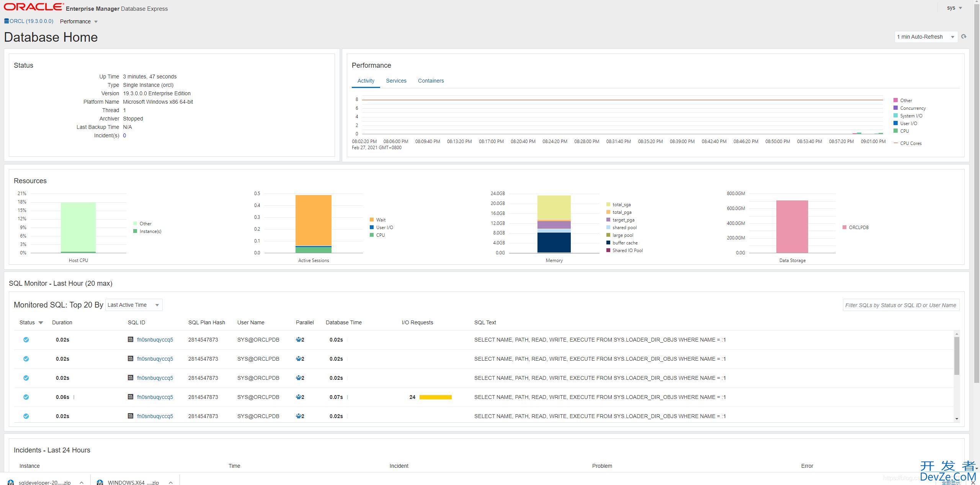The image size is (980, 485).
Task: Click the I/O Requests column header
Action: coord(417,322)
